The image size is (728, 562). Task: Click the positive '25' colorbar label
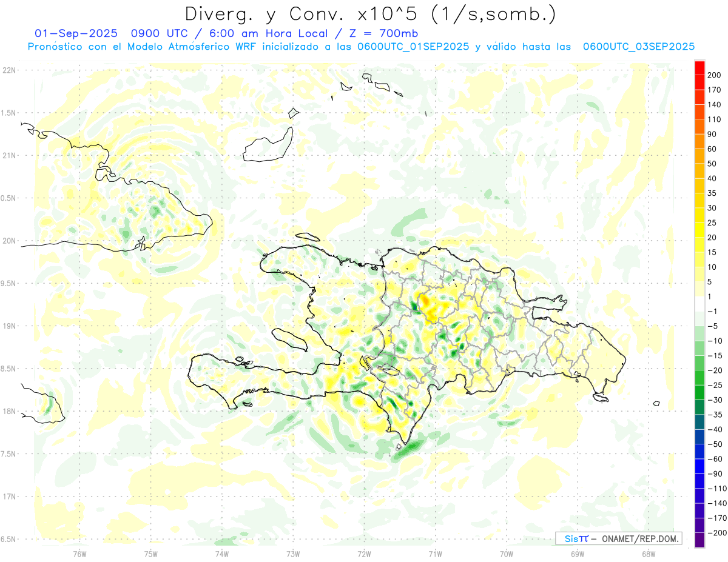point(713,222)
